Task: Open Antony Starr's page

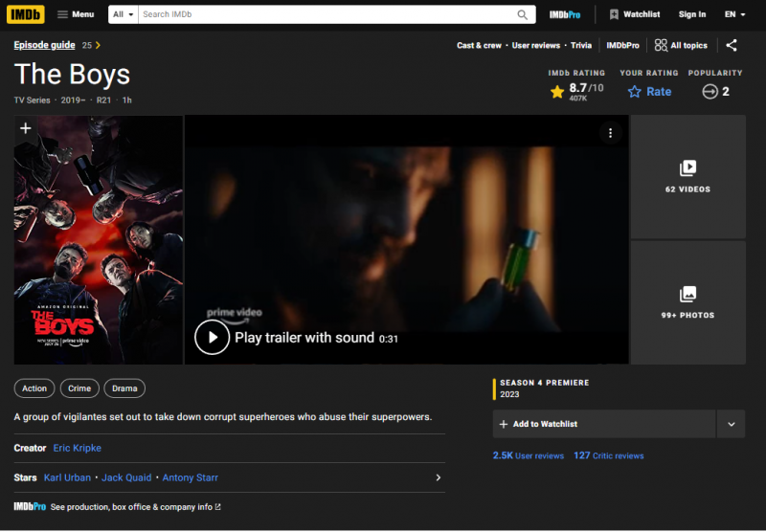Action: [x=190, y=477]
